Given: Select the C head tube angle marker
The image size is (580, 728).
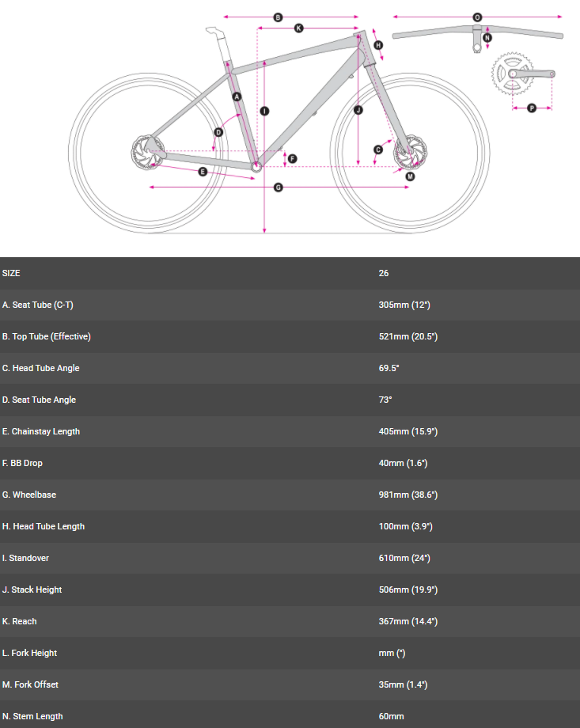Looking at the screenshot, I should [378, 150].
